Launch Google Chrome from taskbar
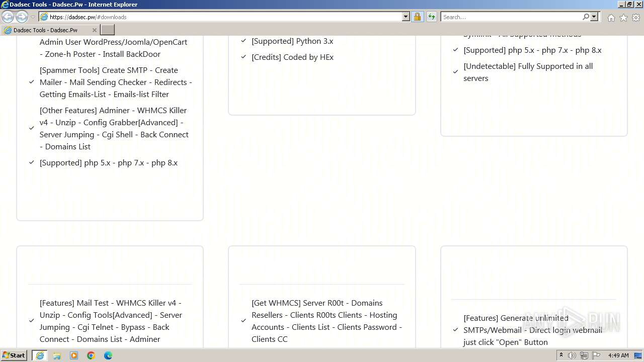This screenshot has height=362, width=644. pyautogui.click(x=91, y=355)
